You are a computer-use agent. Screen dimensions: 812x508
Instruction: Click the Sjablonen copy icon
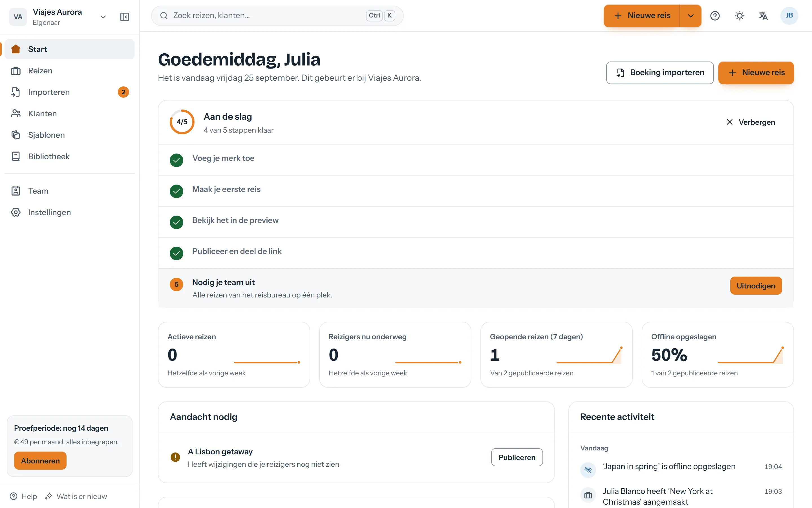[16, 135]
